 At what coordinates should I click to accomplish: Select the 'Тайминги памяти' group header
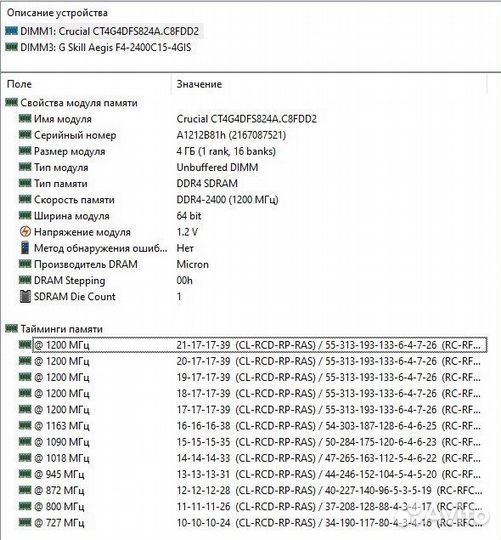tap(62, 329)
